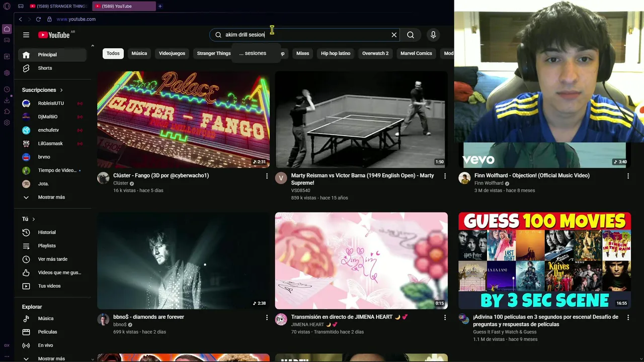Open the DjMaRiiO channel subscription
Screen dimensions: 644x362
(52, 117)
